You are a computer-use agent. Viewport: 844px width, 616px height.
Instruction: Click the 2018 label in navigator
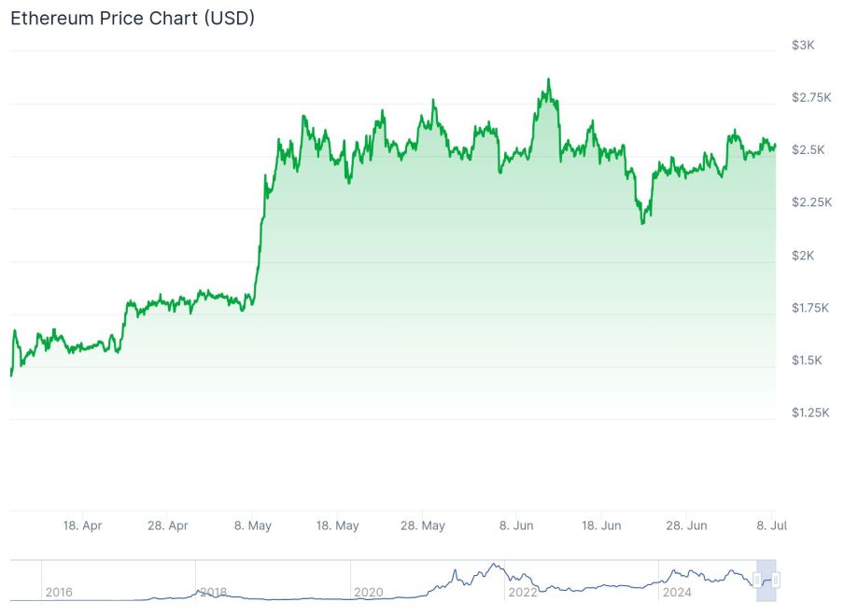213,592
